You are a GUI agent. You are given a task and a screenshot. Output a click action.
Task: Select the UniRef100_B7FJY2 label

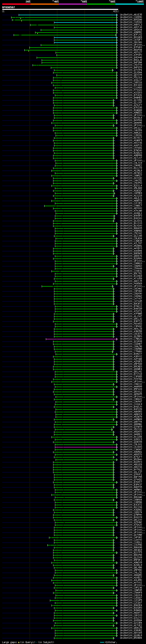[x=131, y=35]
